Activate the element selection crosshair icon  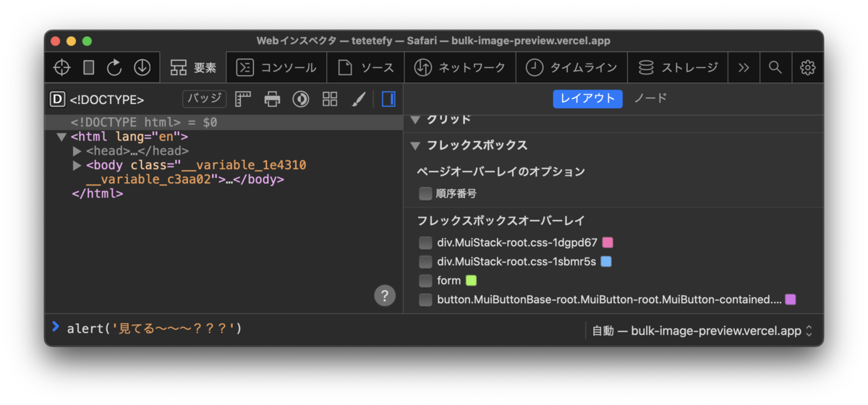tap(62, 67)
